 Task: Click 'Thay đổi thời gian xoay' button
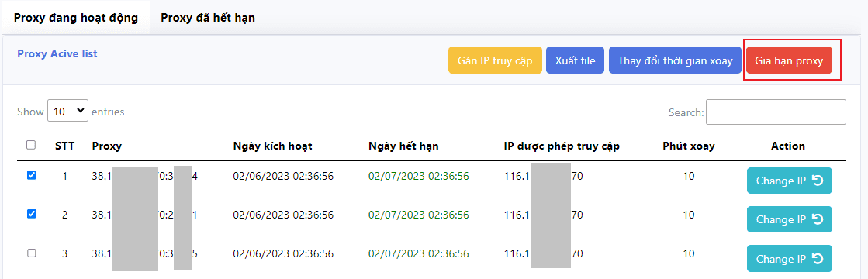(x=675, y=61)
